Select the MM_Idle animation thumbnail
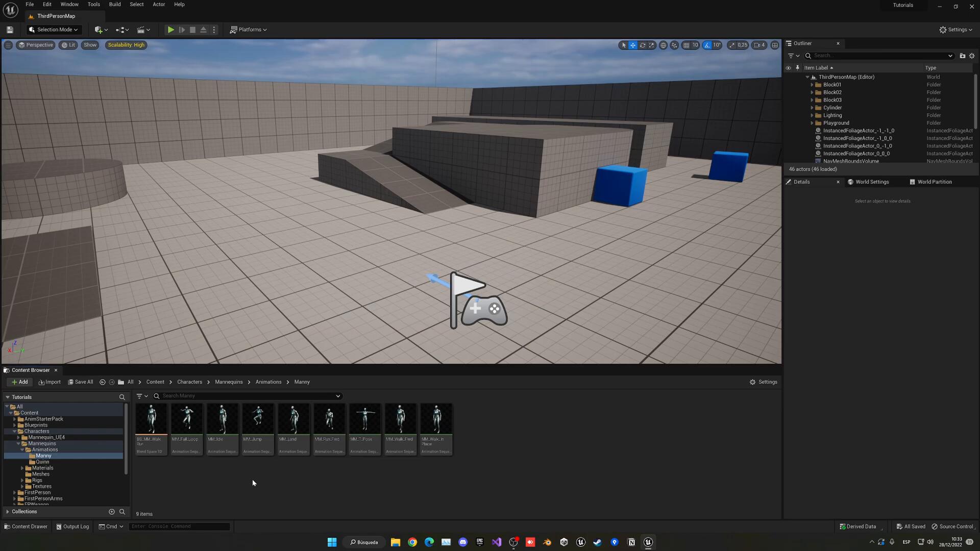 click(x=222, y=419)
